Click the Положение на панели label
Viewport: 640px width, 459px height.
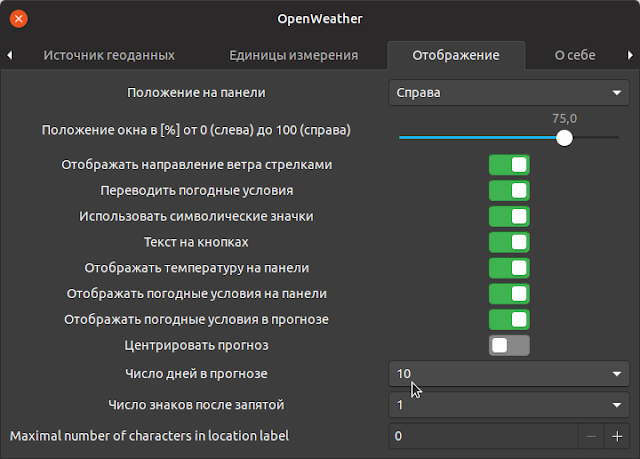point(196,93)
